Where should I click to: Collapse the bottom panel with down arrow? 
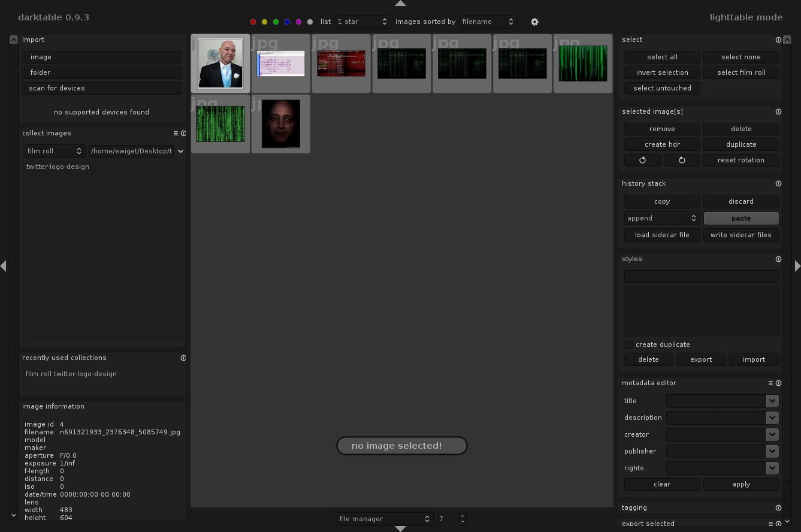pos(400,528)
